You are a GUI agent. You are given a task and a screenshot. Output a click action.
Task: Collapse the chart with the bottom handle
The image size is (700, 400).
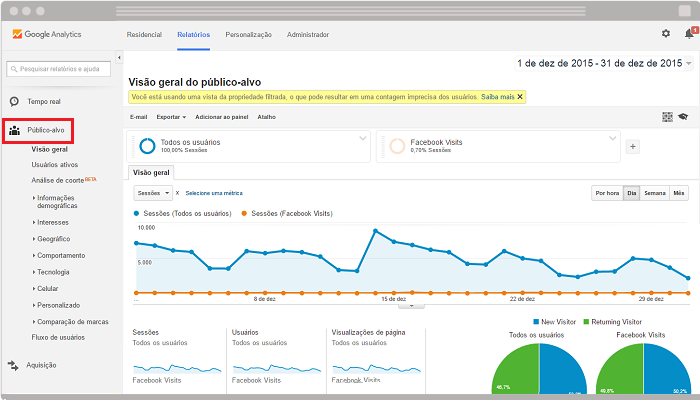[x=411, y=306]
